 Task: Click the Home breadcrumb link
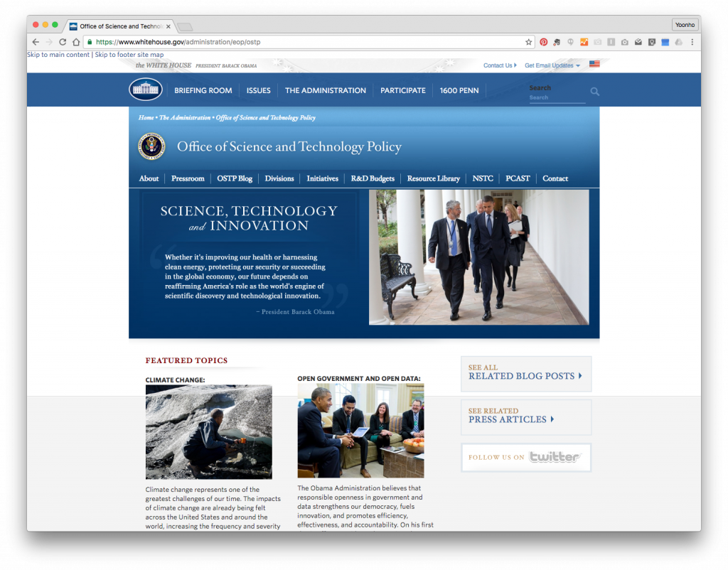point(146,117)
